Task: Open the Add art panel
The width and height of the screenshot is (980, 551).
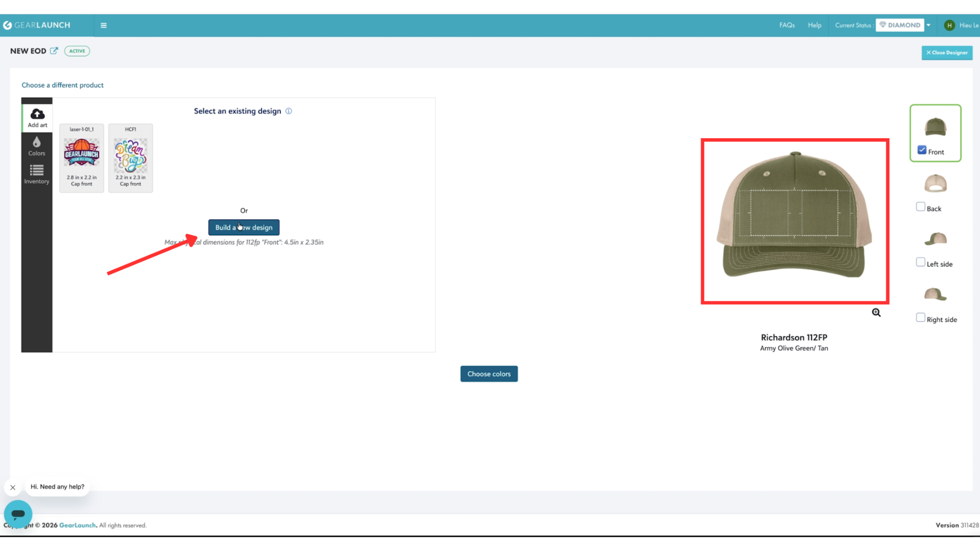Action: 37,118
